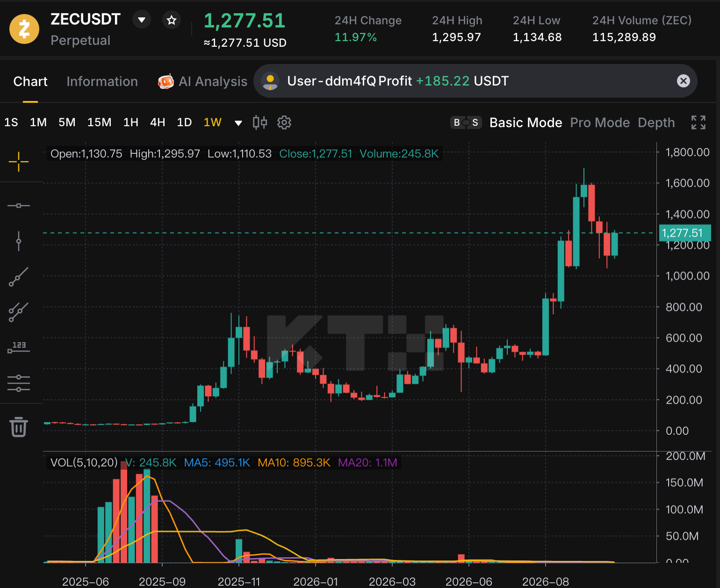This screenshot has height=588, width=720.
Task: Dismiss the User-ddm4fQ profit notification
Action: coord(684,81)
